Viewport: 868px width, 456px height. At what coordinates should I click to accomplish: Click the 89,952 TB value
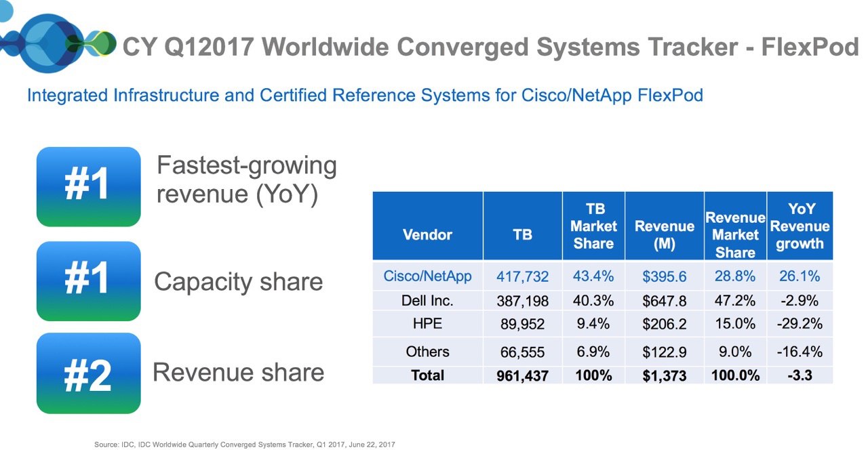coord(522,324)
